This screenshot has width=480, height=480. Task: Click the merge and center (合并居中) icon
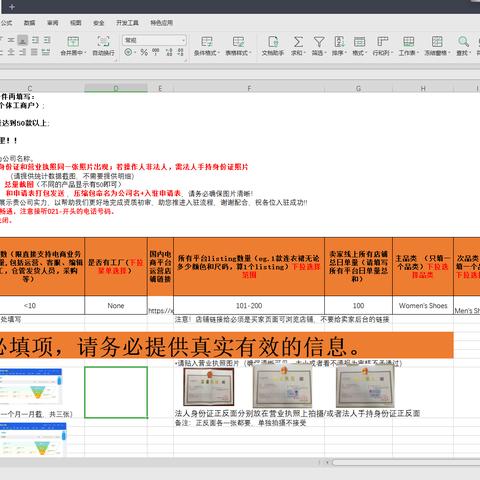click(x=73, y=42)
